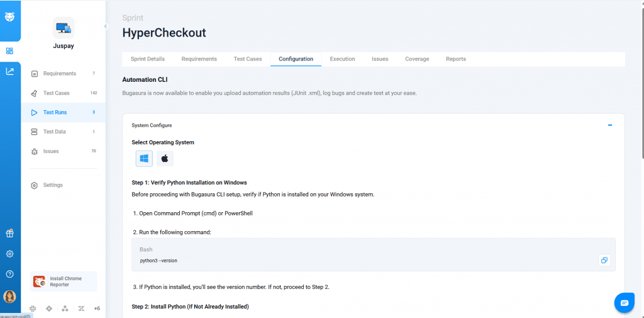Image resolution: width=644 pixels, height=318 pixels.
Task: Switch to the Issues tab
Action: pos(380,59)
